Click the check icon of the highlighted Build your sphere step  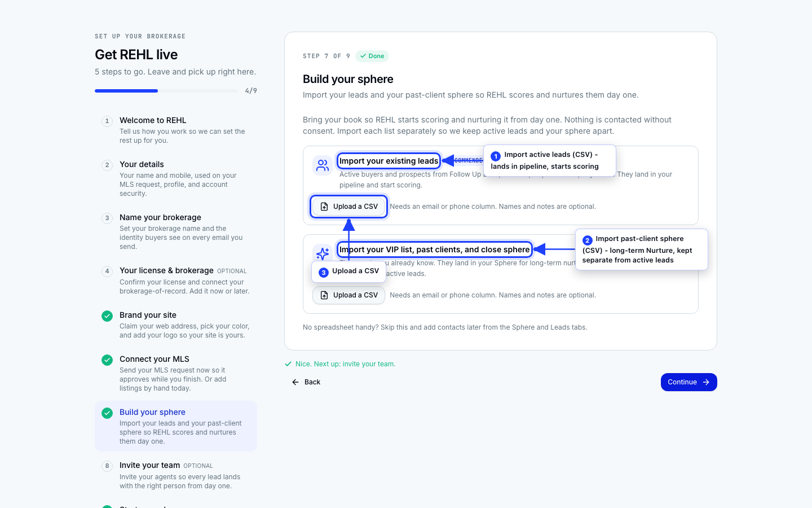[107, 413]
